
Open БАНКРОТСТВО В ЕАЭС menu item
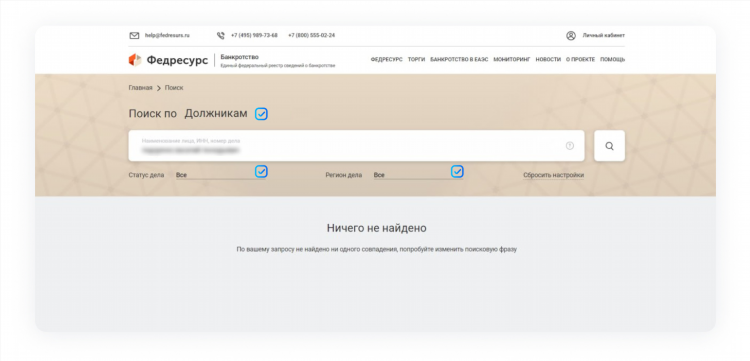pos(459,60)
